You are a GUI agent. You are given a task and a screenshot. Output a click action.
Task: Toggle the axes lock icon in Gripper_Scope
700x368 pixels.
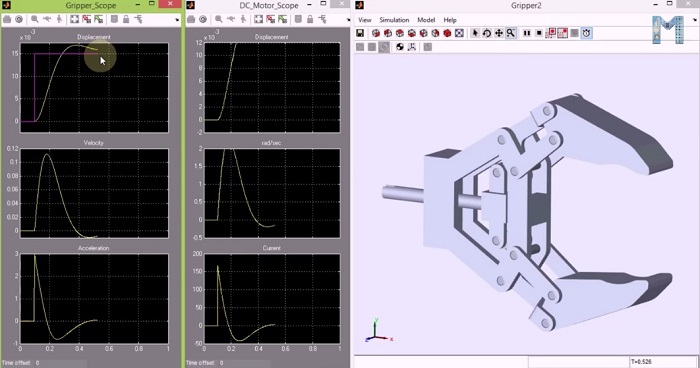tap(126, 19)
